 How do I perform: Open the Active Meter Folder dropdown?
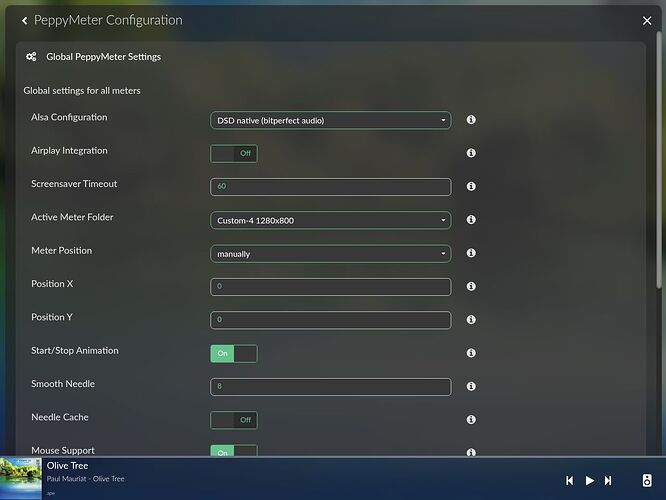coord(330,220)
